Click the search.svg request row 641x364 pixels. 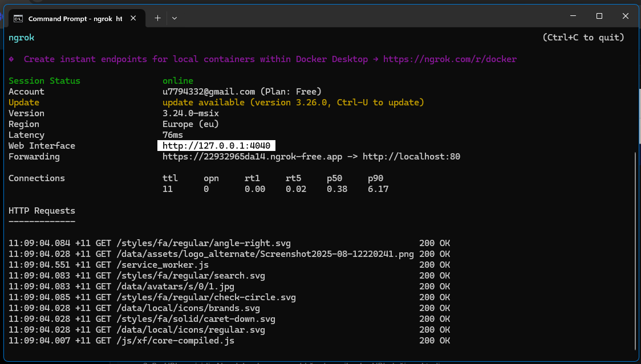coord(229,276)
